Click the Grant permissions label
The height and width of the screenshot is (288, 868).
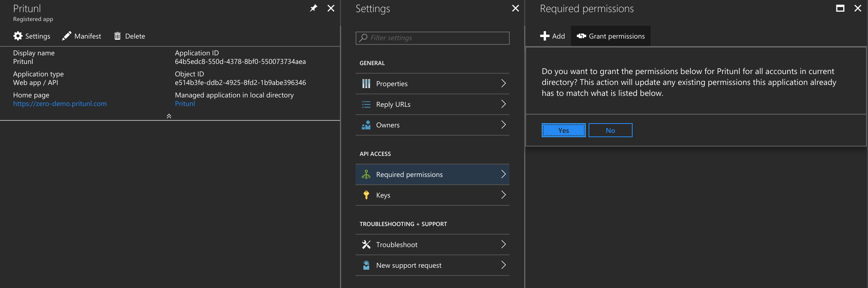[617, 36]
